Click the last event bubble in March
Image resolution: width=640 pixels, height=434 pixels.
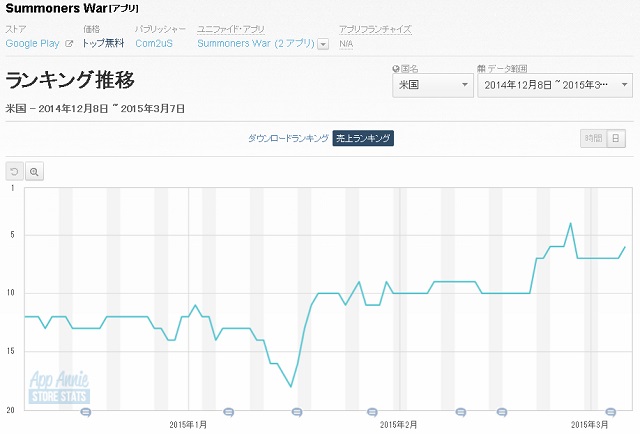(x=611, y=412)
